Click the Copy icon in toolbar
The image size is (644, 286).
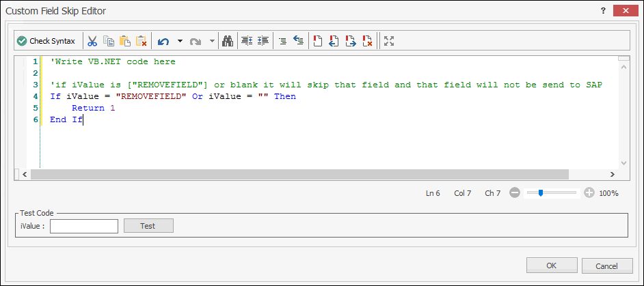(109, 41)
